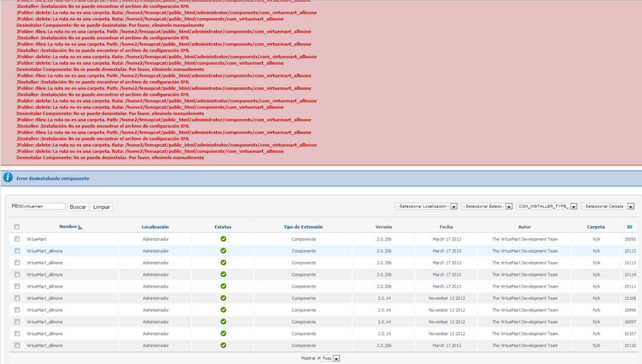Toggle enabled status icon for ID 10108
The height and width of the screenshot is (364, 642).
click(223, 298)
